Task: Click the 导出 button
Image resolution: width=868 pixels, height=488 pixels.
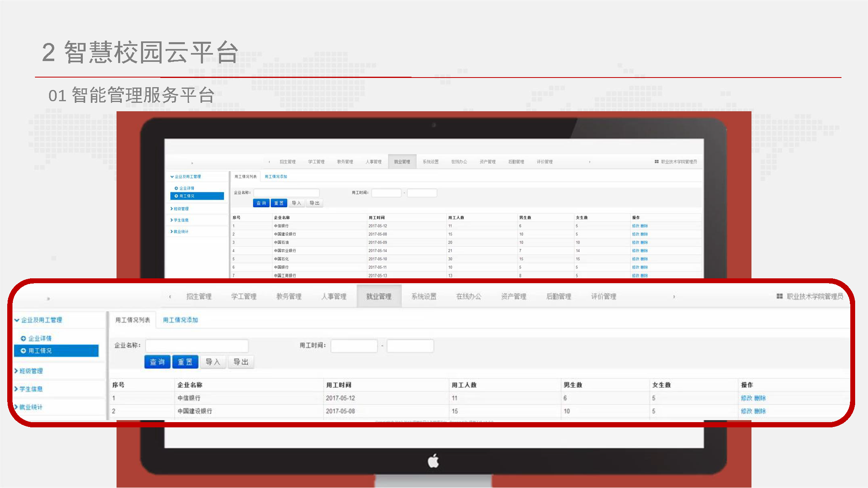Action: coord(241,362)
